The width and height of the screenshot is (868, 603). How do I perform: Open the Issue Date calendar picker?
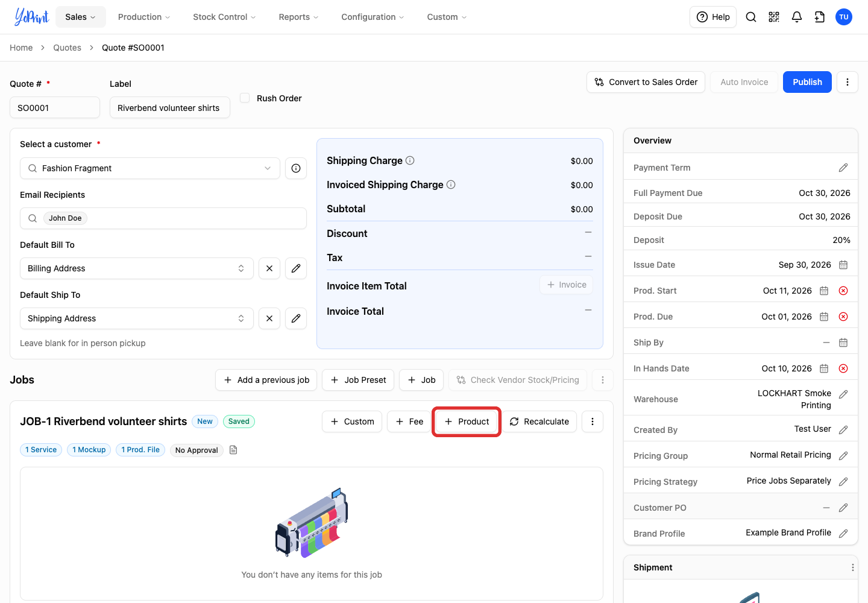843,265
